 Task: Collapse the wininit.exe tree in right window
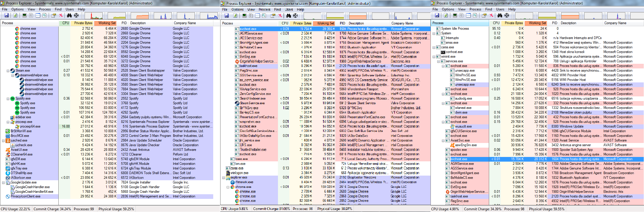434,56
